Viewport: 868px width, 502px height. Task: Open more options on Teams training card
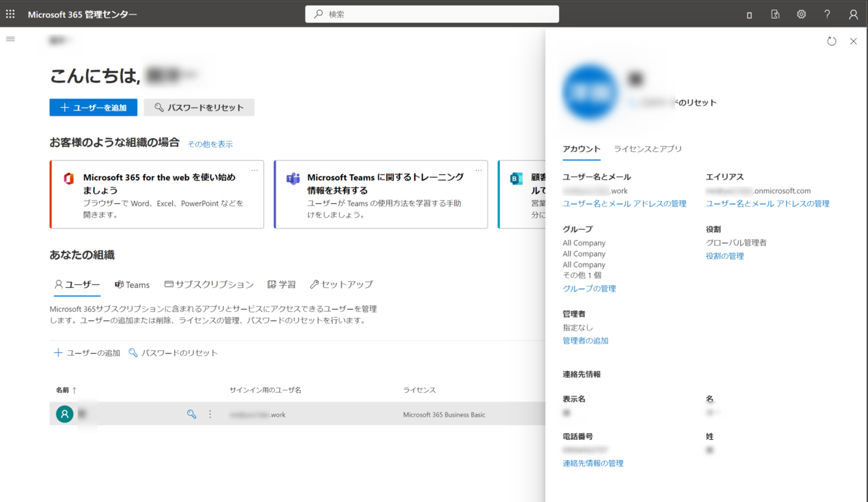tap(479, 171)
